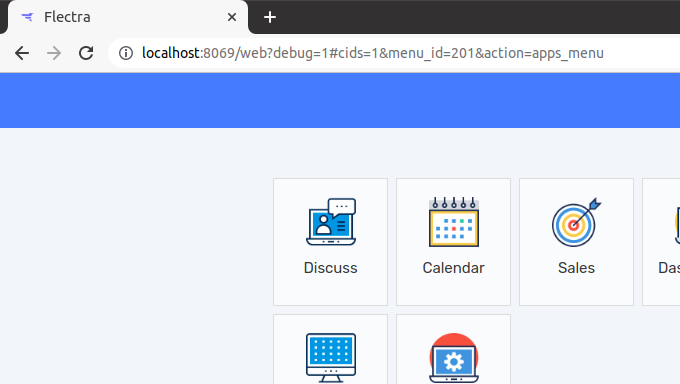
Task: Open a new browser tab
Action: click(270, 17)
